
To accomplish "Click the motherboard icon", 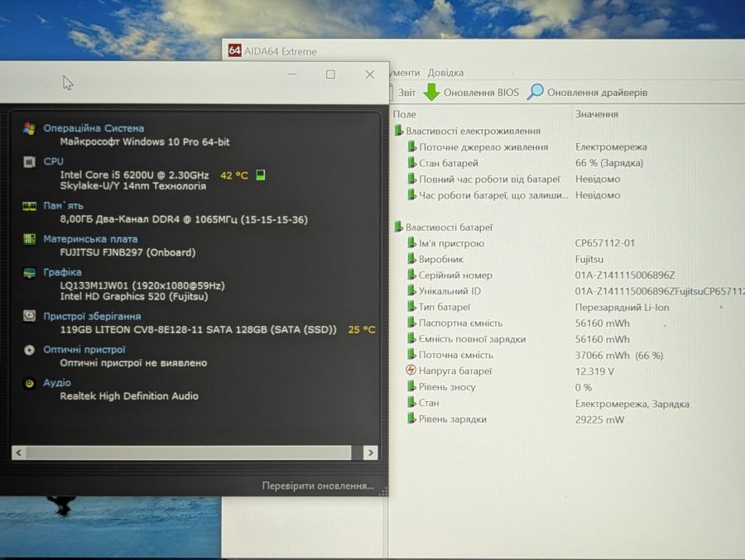I will point(29,239).
